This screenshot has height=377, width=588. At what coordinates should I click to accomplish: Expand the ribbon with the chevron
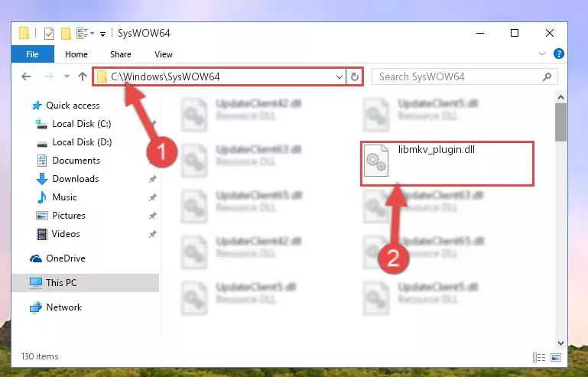[542, 54]
